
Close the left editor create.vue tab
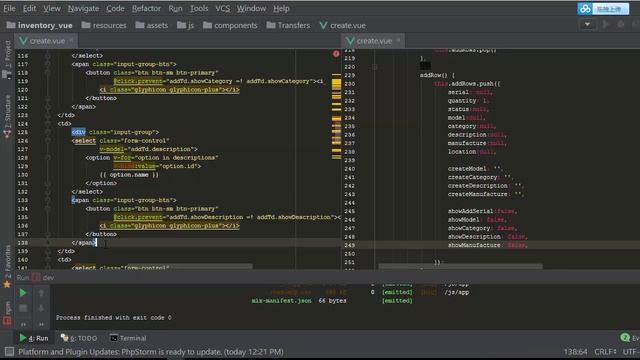tap(71, 40)
